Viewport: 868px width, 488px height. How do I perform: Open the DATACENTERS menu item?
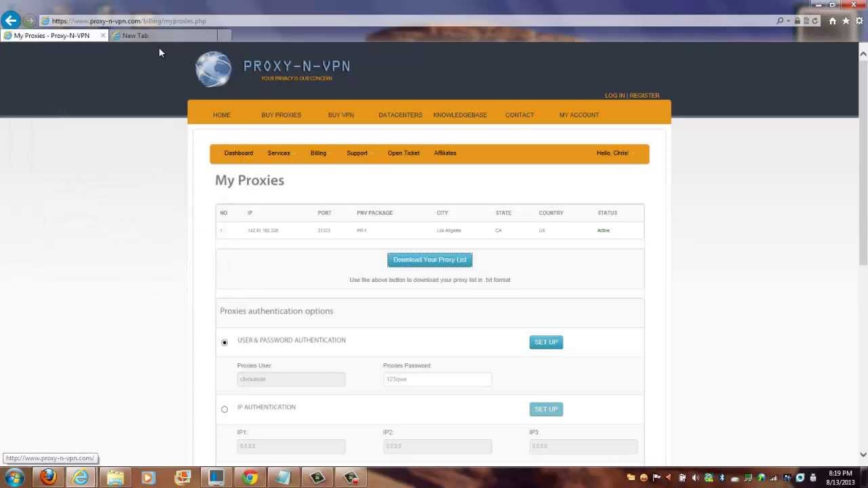pos(400,115)
